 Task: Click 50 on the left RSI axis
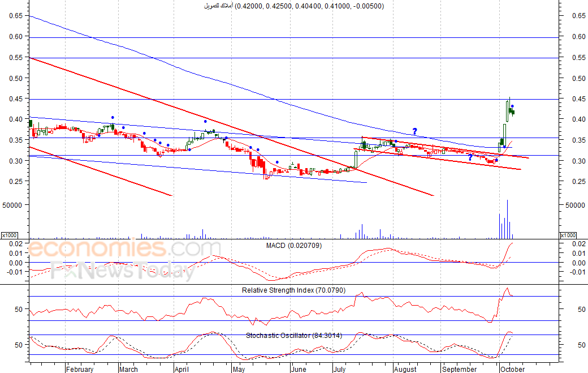point(19,310)
